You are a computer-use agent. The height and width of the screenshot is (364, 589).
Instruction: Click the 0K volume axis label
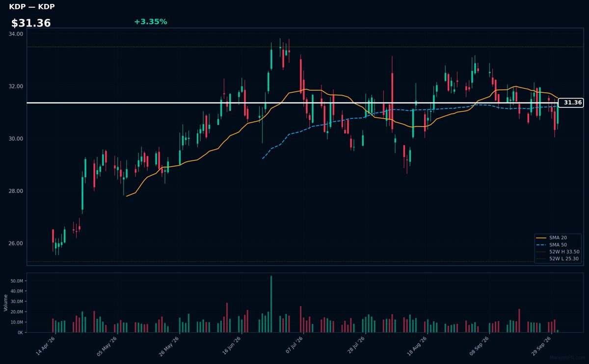click(x=20, y=333)
